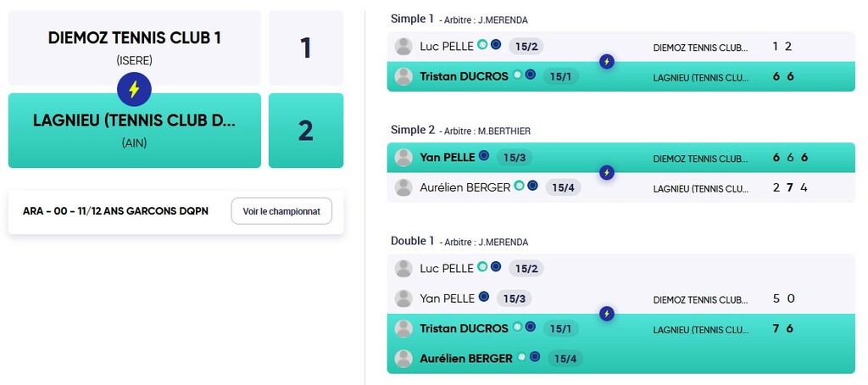Screen dimensions: 868x385
Task: Select the Lagnieu team score box showing 2
Action: pyautogui.click(x=305, y=130)
